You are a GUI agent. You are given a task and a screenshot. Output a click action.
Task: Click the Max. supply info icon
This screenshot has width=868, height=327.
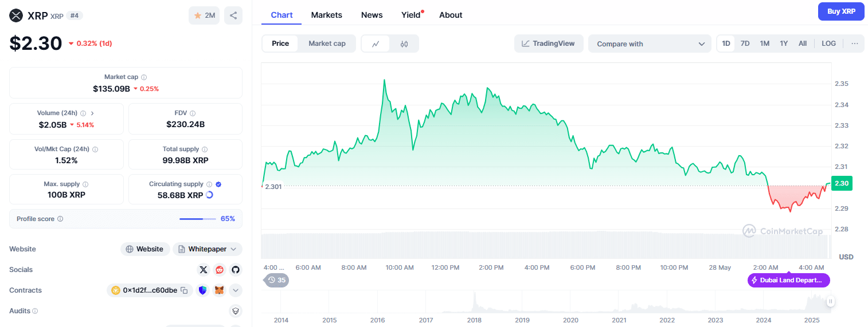(85, 184)
